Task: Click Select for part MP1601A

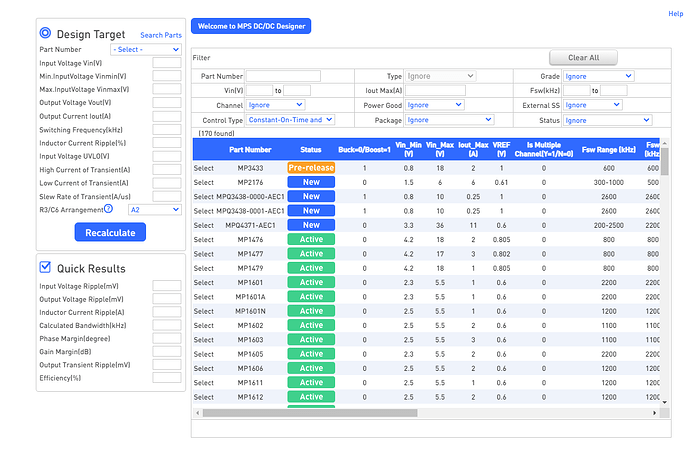Action: point(204,297)
